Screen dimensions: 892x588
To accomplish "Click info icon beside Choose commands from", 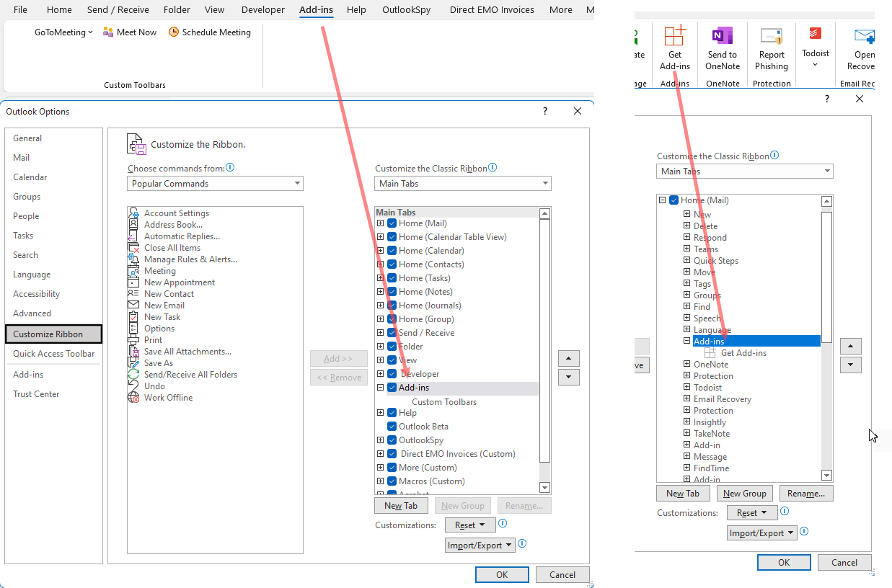I will click(230, 167).
